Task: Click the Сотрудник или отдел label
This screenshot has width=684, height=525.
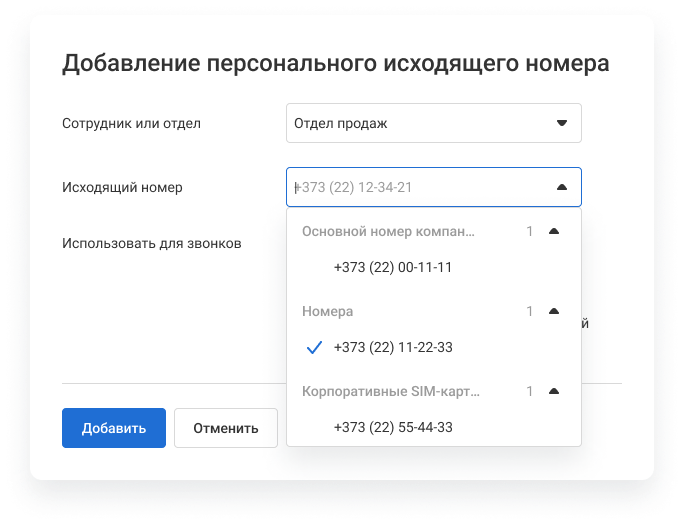Action: [131, 124]
